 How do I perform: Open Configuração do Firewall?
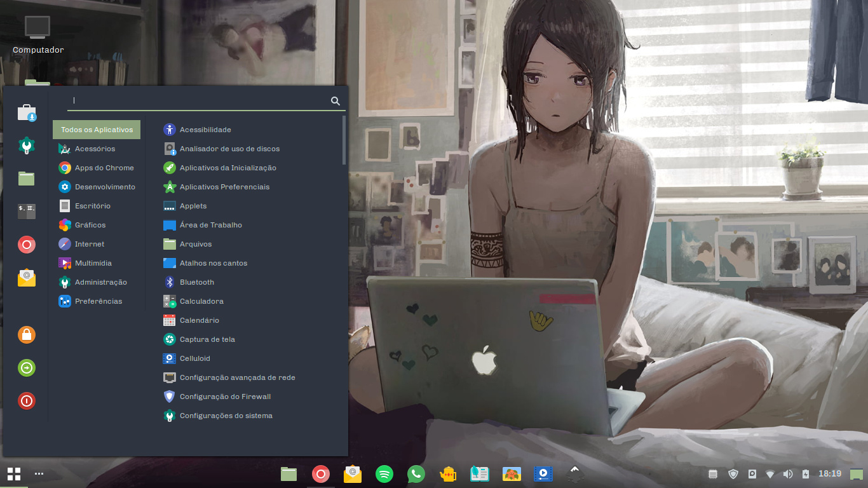coord(225,396)
